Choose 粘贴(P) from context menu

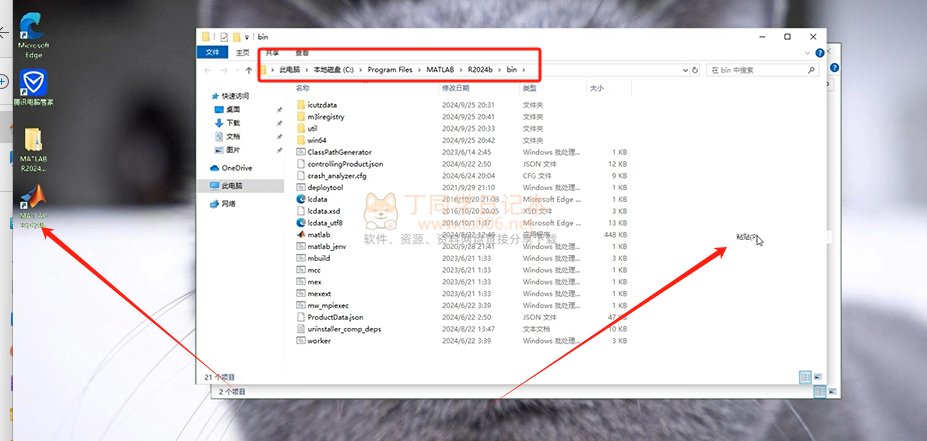tap(746, 237)
